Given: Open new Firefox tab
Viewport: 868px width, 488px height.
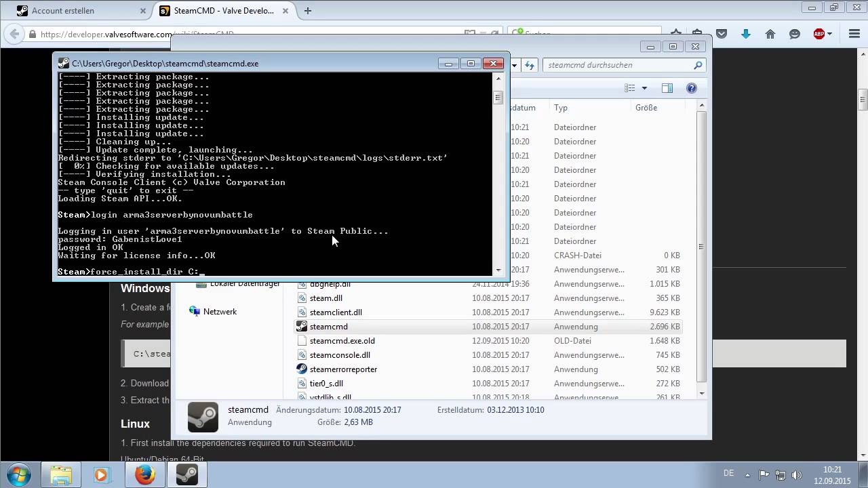Looking at the screenshot, I should coord(308,11).
